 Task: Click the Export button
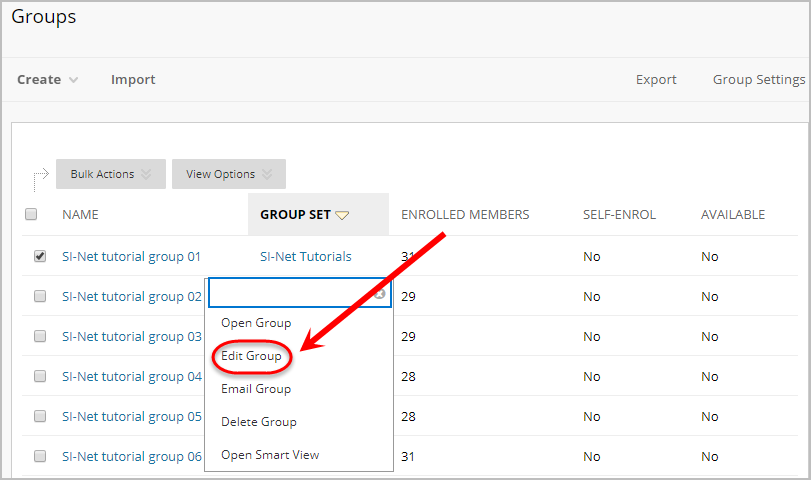(x=656, y=80)
